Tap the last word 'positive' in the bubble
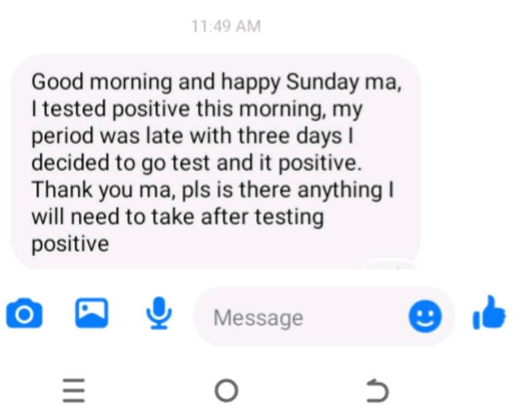522x420 pixels. [x=70, y=245]
